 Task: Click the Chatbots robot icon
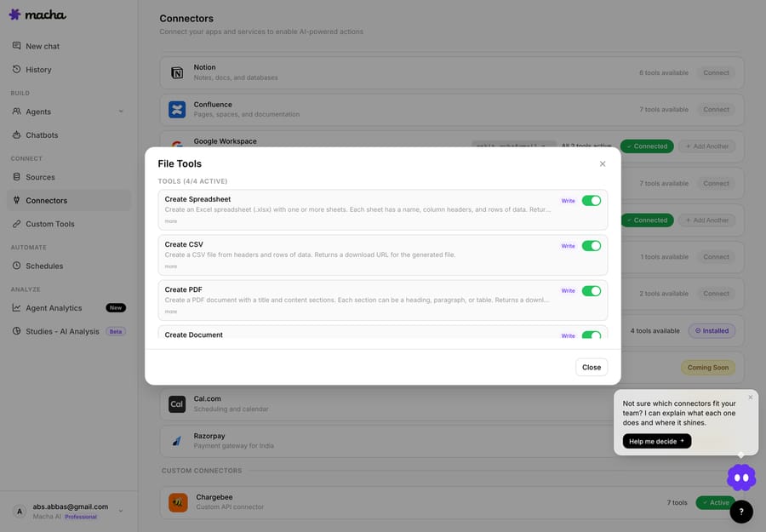pyautogui.click(x=17, y=134)
